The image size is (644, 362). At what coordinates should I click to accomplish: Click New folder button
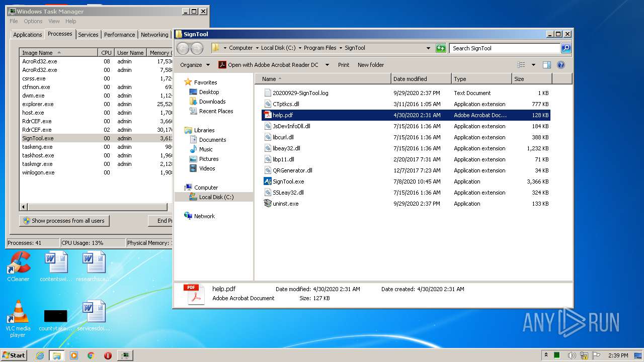click(x=371, y=65)
